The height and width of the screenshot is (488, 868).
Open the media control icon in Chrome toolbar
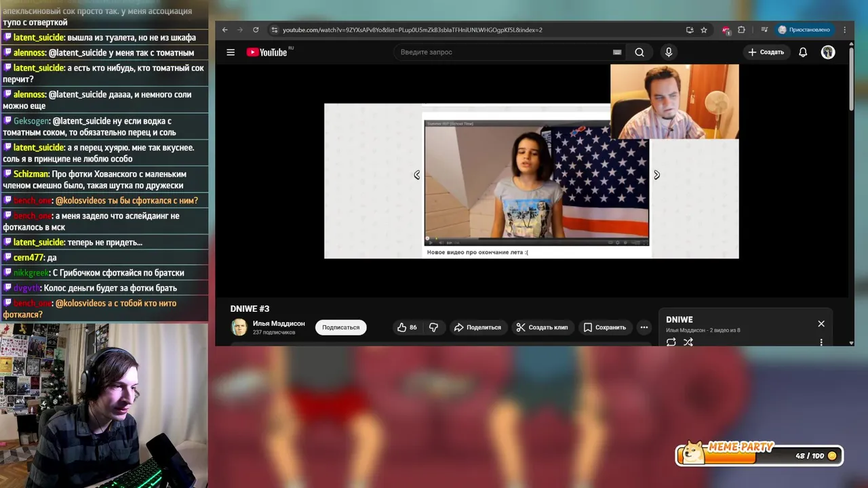coord(764,30)
